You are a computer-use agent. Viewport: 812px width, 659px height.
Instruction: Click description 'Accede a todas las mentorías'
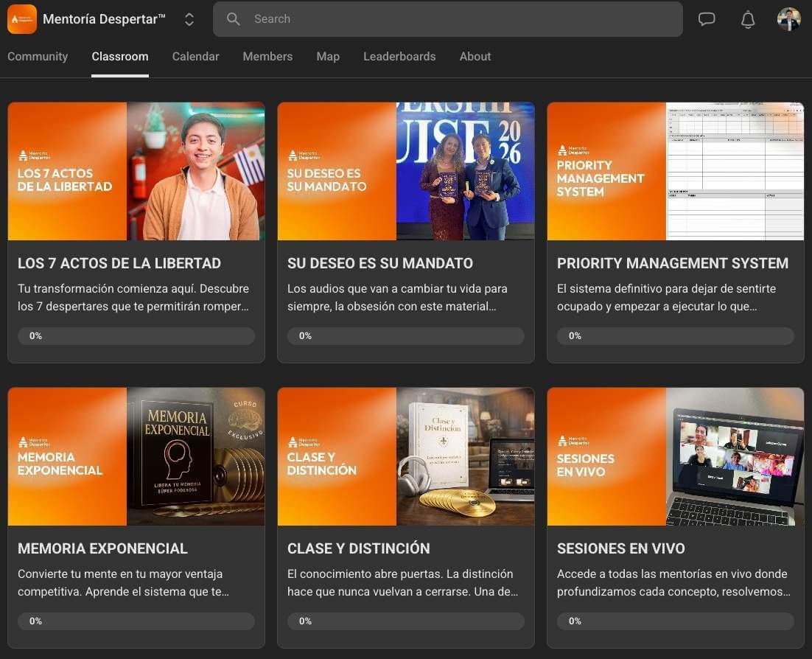coord(673,583)
